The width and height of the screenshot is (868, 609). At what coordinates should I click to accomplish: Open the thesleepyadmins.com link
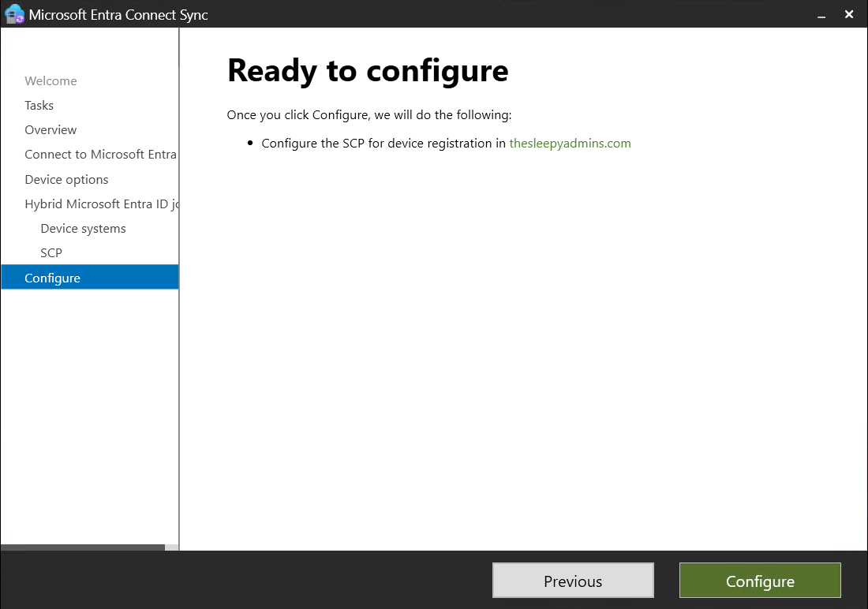click(570, 143)
